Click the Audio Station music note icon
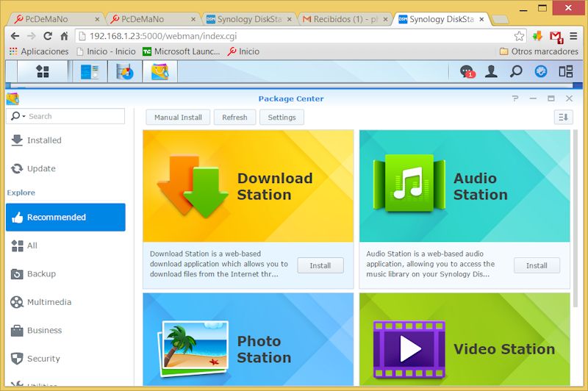 (x=409, y=182)
